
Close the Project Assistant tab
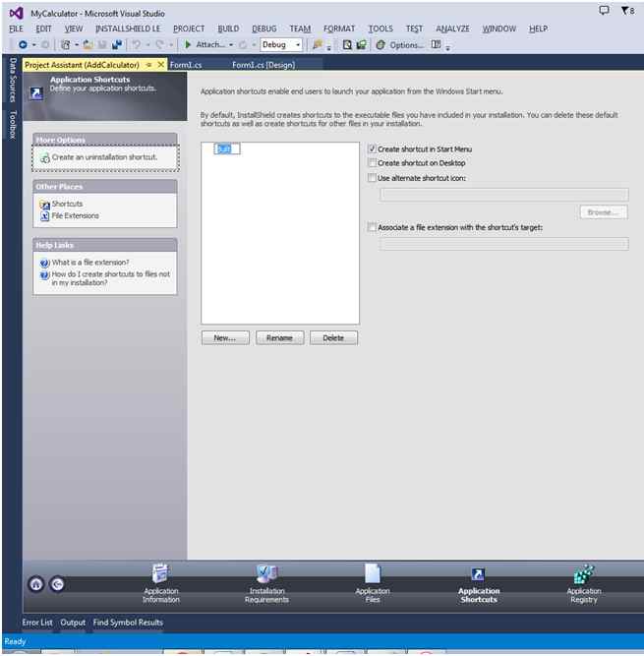(x=160, y=65)
